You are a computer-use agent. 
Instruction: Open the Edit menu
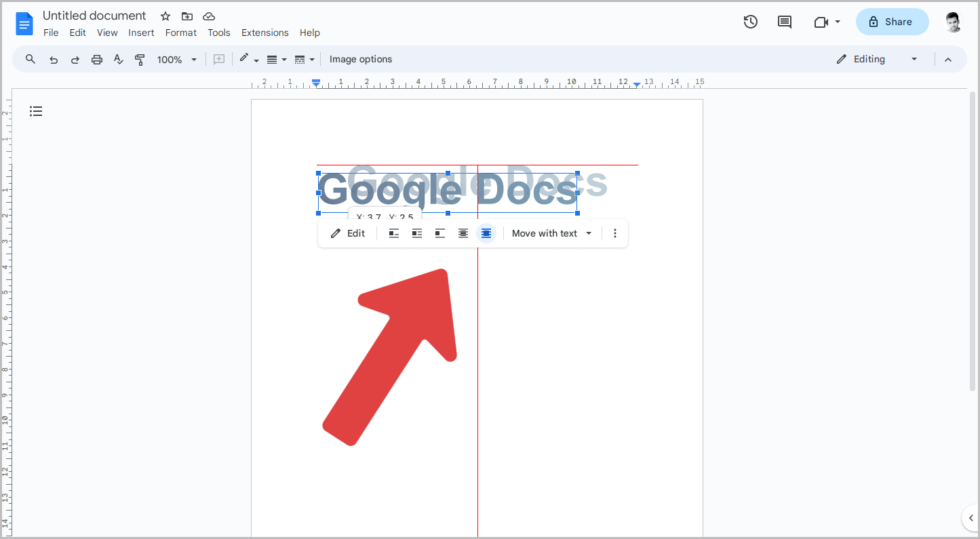[x=77, y=33]
